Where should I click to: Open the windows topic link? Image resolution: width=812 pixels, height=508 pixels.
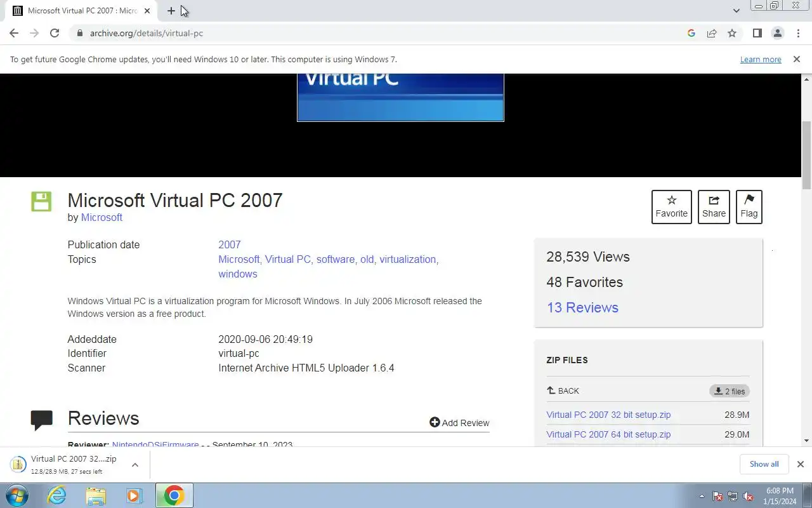click(238, 274)
